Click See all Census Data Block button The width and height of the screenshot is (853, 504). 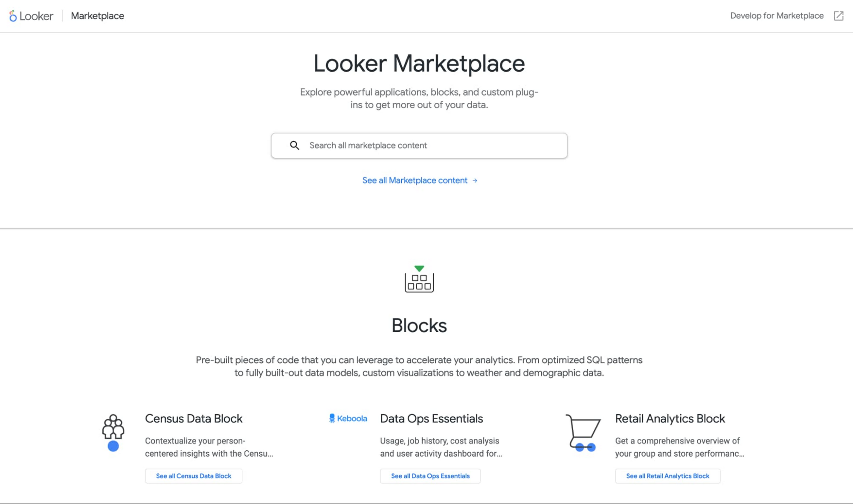(194, 476)
